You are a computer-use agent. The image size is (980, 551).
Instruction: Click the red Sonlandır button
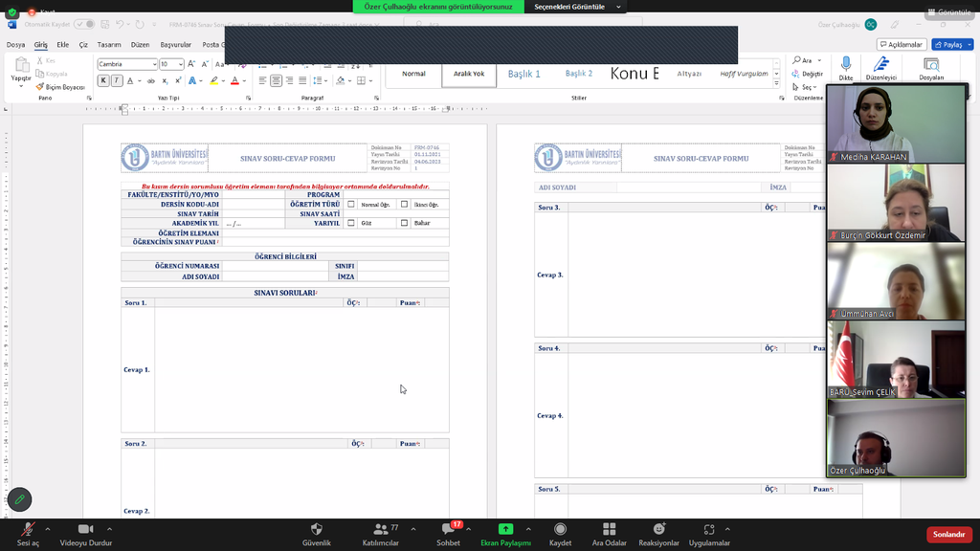tap(948, 535)
